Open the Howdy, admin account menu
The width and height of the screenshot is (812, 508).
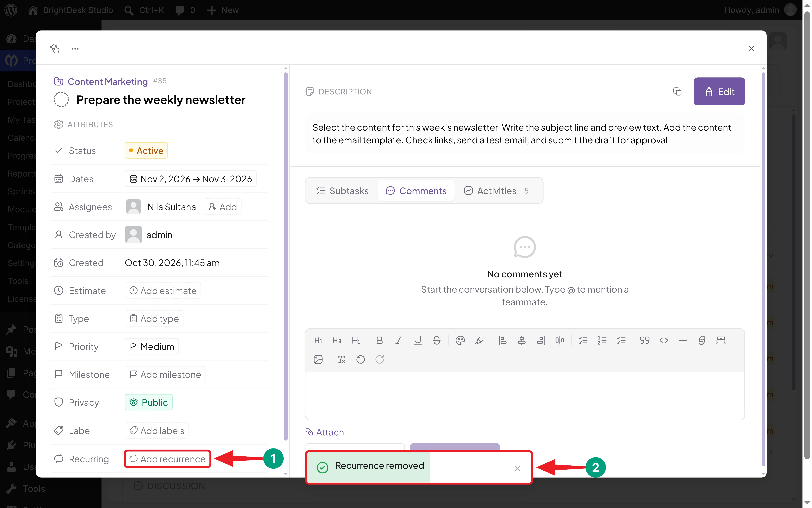click(x=760, y=10)
